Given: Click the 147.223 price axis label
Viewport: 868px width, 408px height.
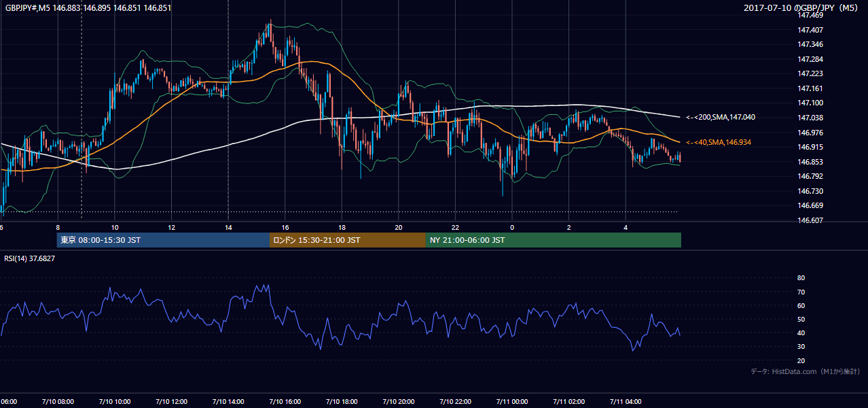Looking at the screenshot, I should pyautogui.click(x=810, y=73).
